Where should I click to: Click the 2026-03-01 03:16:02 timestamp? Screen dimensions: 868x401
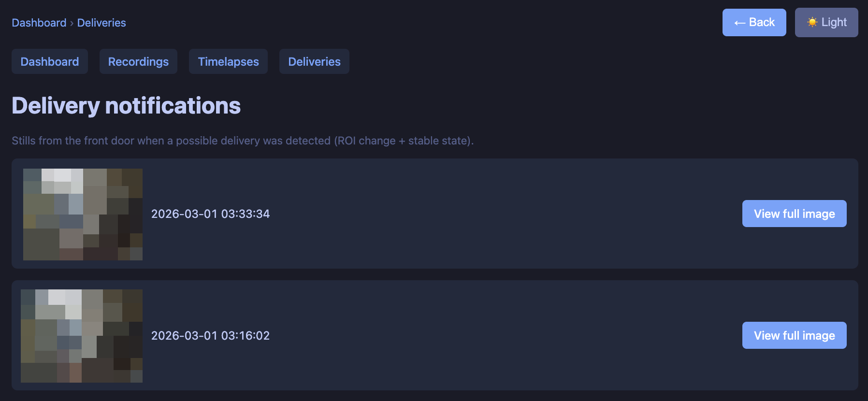coord(210,335)
